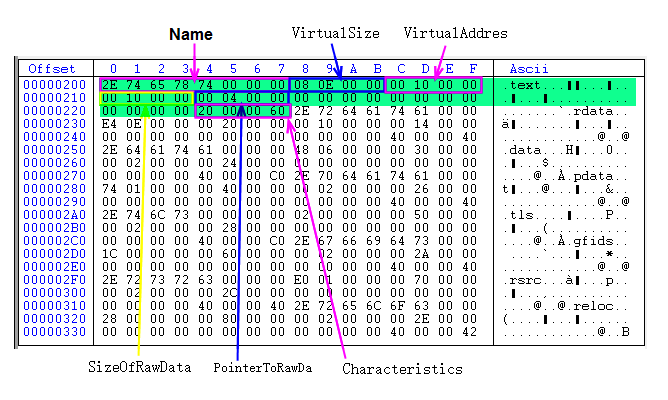Viewport: 668px width, 400px height.
Task: Click '.text' in the Ascii column
Action: point(522,85)
